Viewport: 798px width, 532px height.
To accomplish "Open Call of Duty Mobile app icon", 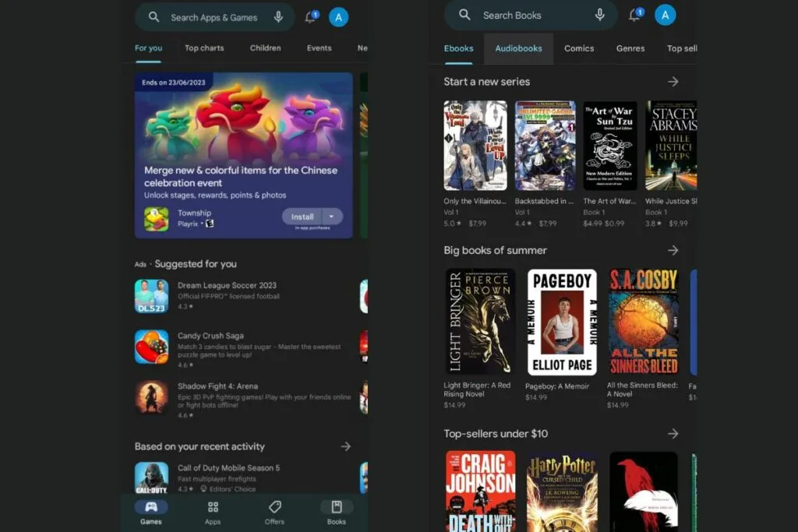I will (152, 477).
